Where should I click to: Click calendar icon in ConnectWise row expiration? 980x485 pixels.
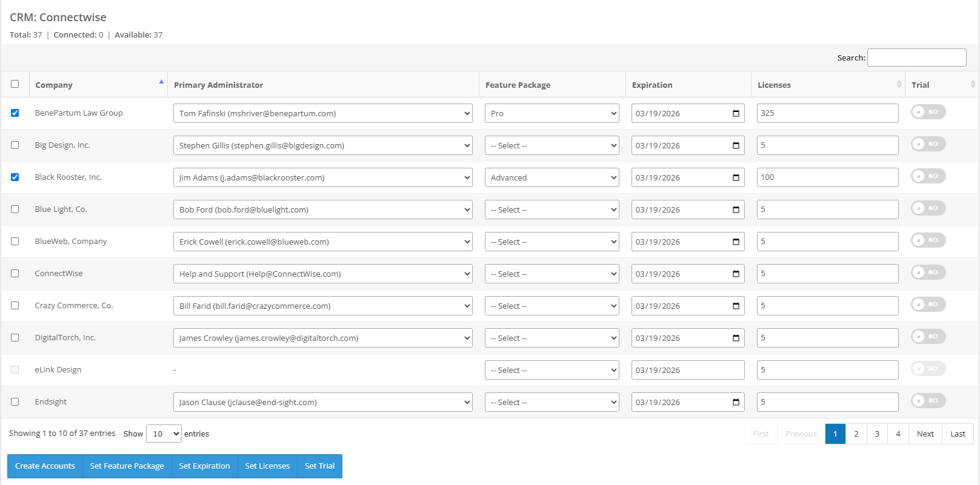[736, 274]
